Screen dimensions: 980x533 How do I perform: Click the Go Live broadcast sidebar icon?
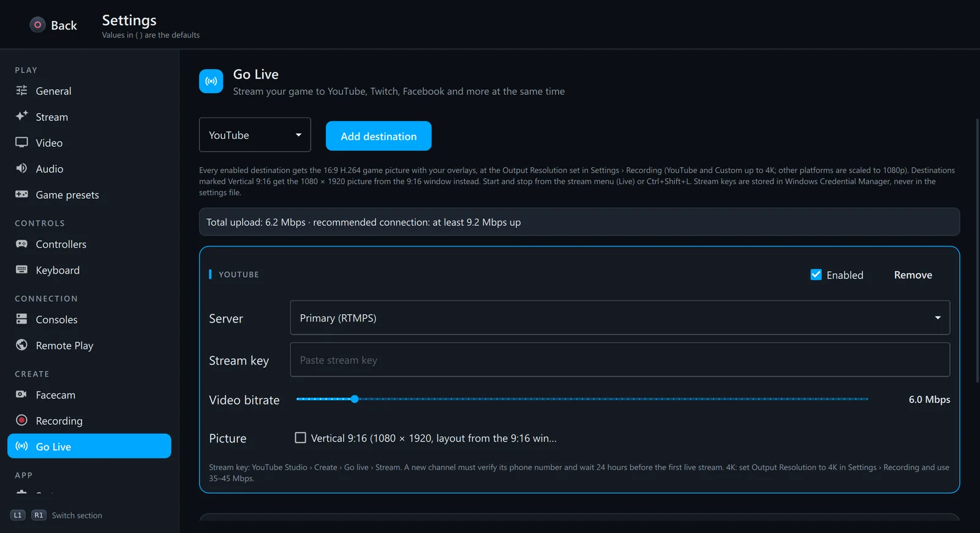(21, 446)
